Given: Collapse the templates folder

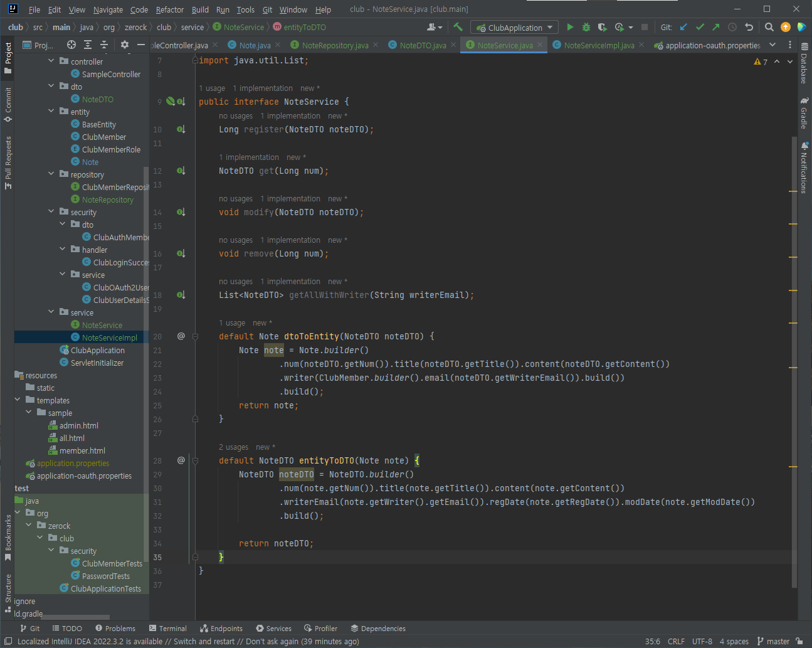Looking at the screenshot, I should point(18,400).
